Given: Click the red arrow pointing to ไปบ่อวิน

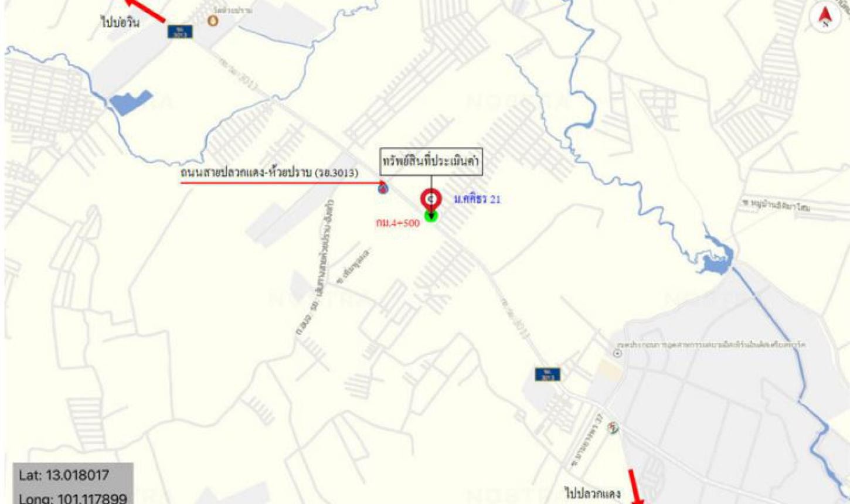Looking at the screenshot, I should tap(144, 10).
